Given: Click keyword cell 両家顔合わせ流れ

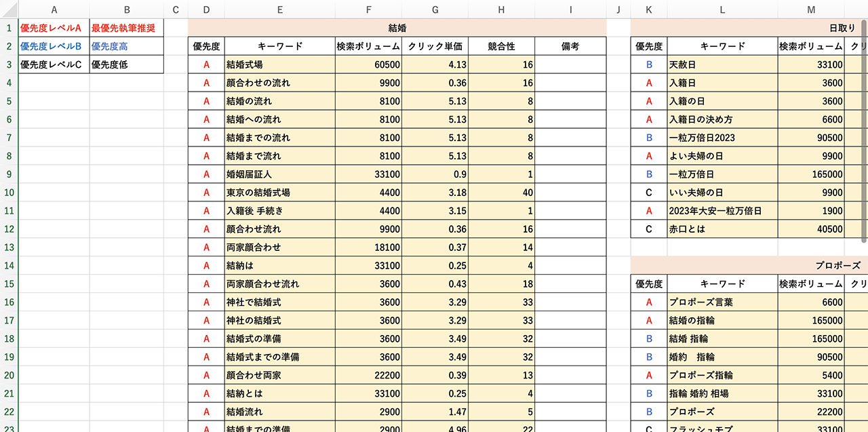Looking at the screenshot, I should (x=280, y=284).
